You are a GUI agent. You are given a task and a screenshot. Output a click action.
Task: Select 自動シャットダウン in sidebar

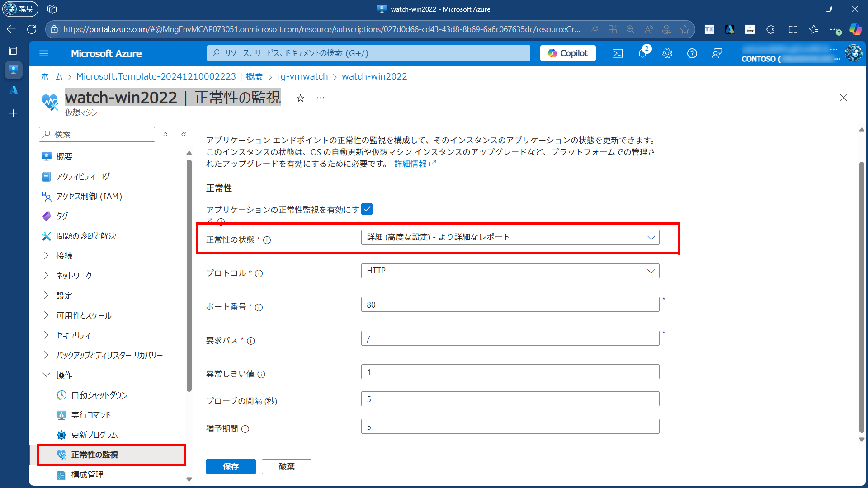pyautogui.click(x=99, y=395)
